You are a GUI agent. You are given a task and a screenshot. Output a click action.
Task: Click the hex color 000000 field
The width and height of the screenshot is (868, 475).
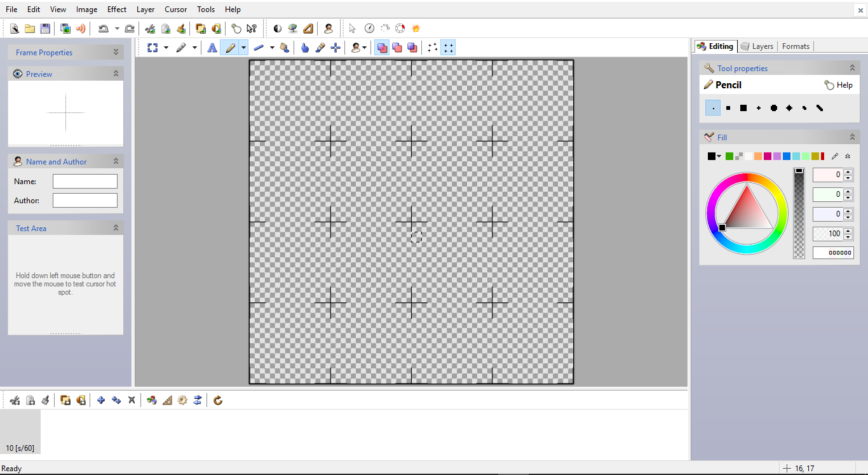tap(833, 253)
